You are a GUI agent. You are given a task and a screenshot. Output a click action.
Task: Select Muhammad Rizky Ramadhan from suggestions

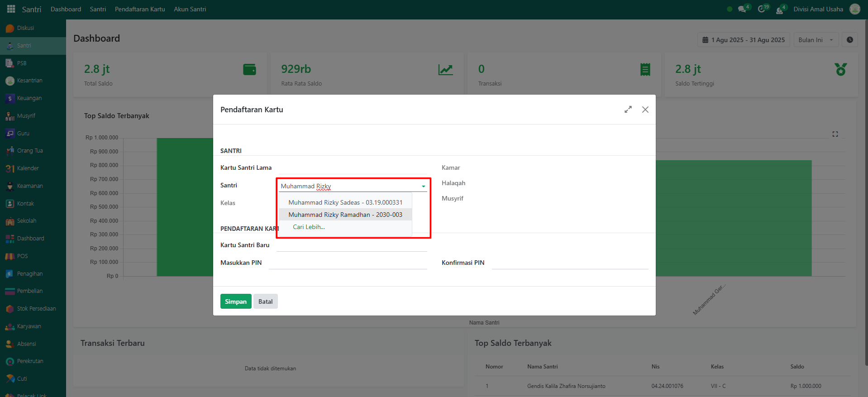click(x=345, y=215)
